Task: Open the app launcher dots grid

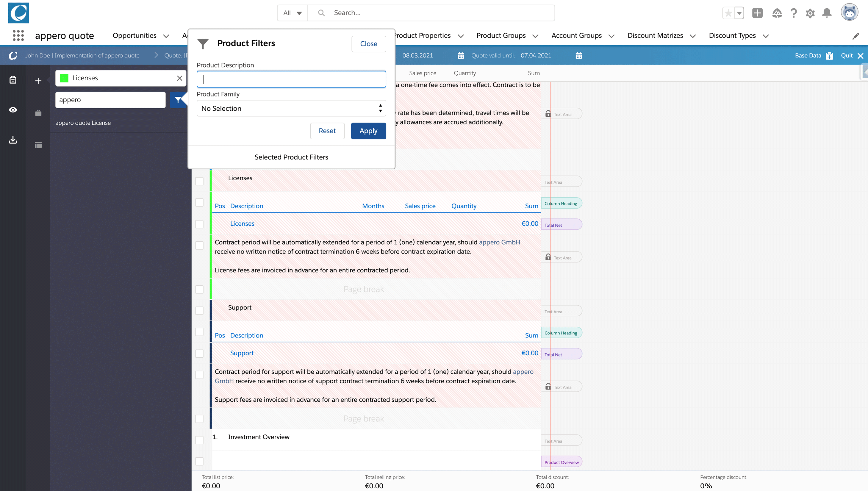Action: click(x=18, y=35)
